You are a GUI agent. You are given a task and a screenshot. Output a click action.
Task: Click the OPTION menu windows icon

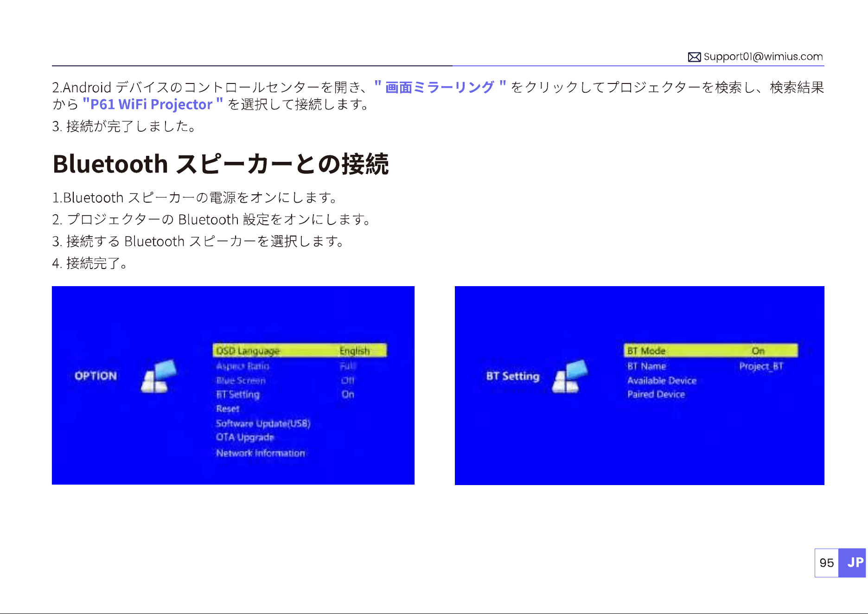pyautogui.click(x=159, y=377)
